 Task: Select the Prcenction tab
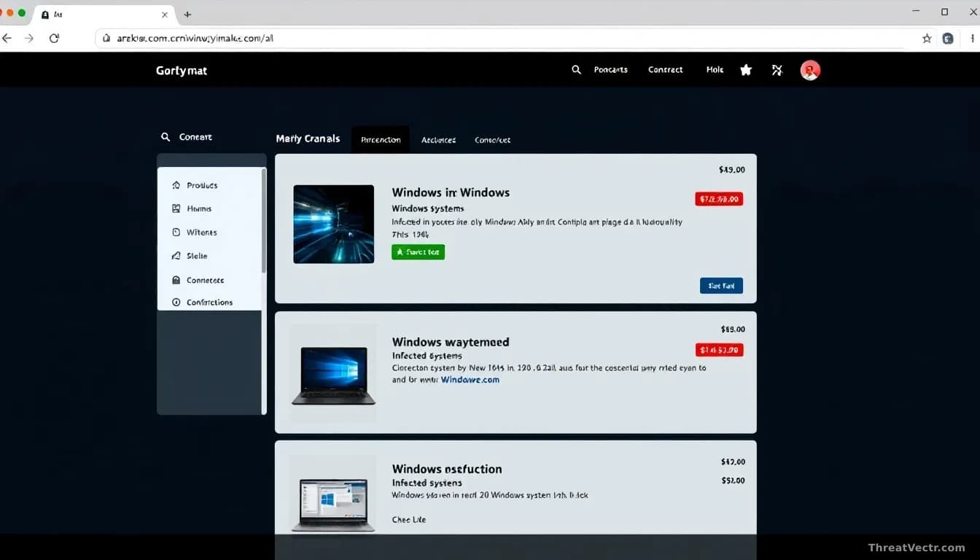tap(381, 140)
